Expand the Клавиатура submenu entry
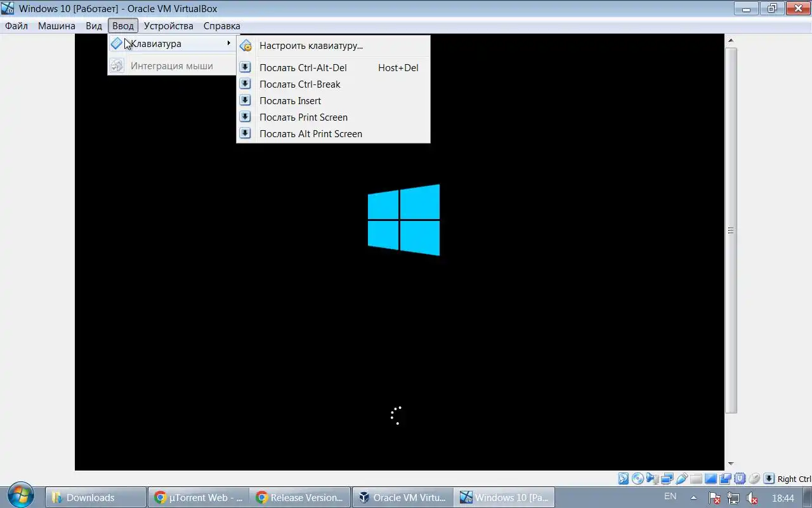 (x=171, y=44)
